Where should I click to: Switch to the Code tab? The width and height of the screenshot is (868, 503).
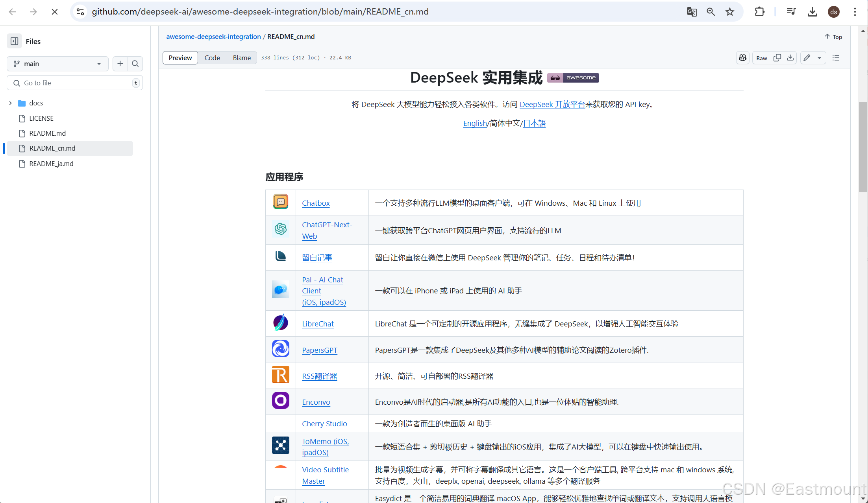coord(212,58)
